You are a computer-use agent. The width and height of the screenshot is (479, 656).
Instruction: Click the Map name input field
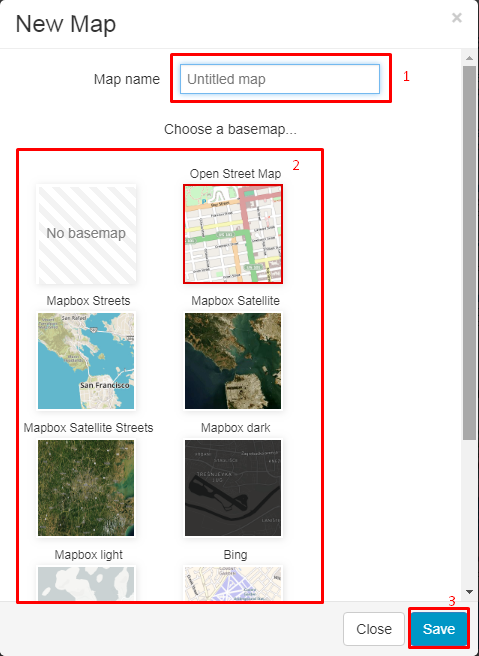(280, 79)
